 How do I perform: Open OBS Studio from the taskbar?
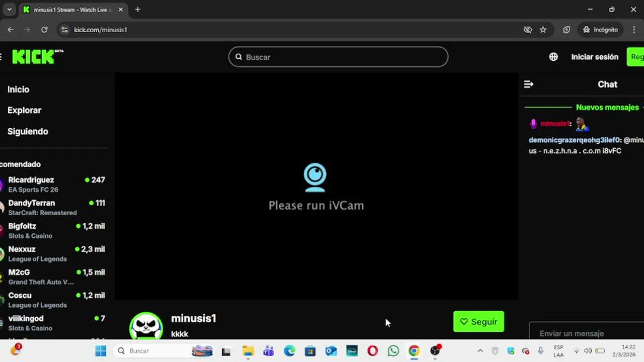pyautogui.click(x=435, y=351)
